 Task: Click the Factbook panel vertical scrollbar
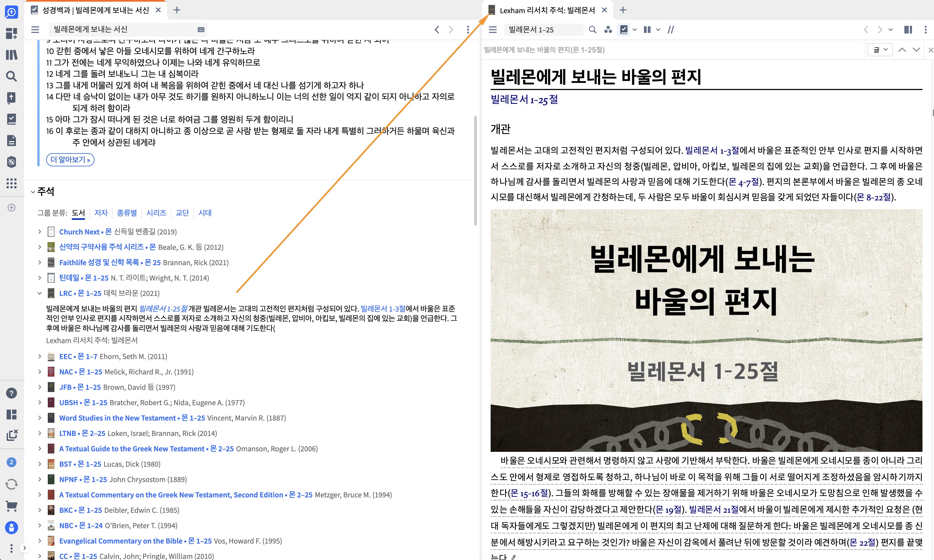click(475, 170)
